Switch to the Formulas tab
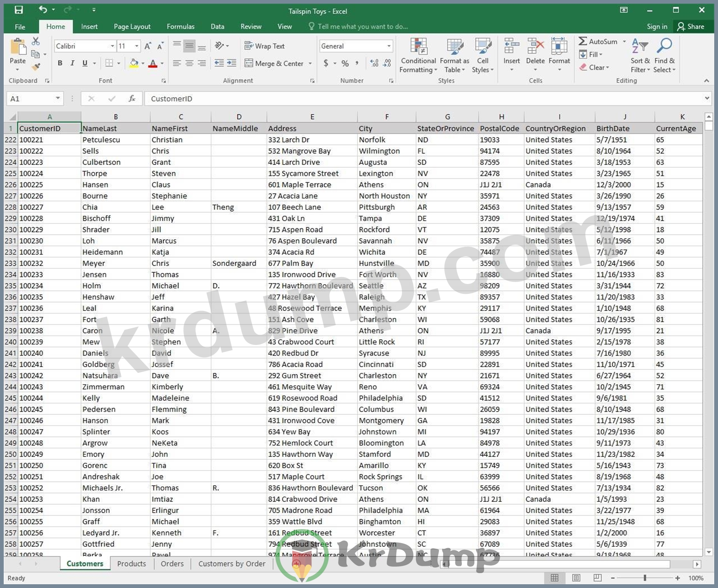The height and width of the screenshot is (588, 718). point(181,27)
